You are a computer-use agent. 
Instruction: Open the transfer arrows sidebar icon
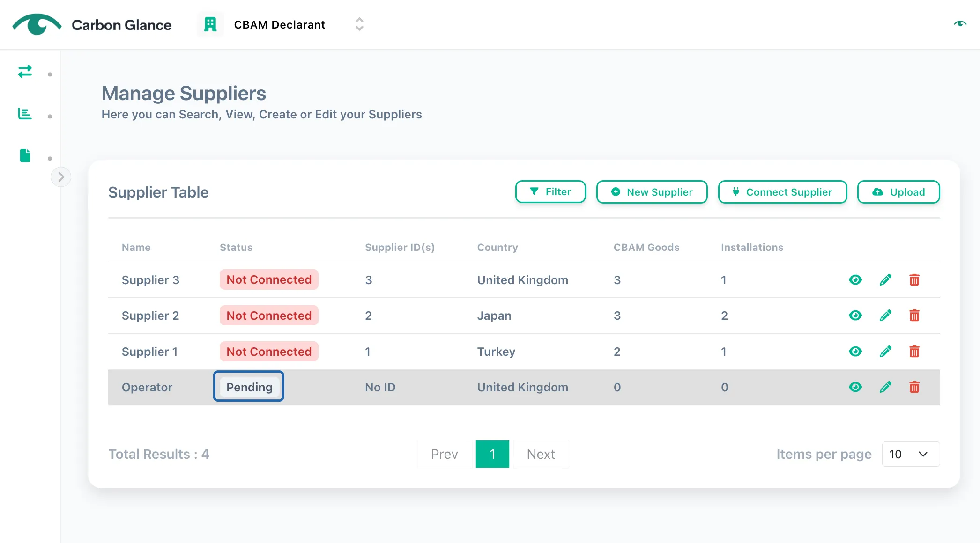(25, 71)
